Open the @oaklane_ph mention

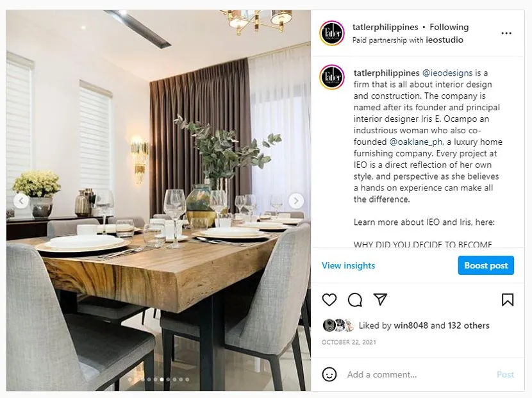(x=416, y=142)
